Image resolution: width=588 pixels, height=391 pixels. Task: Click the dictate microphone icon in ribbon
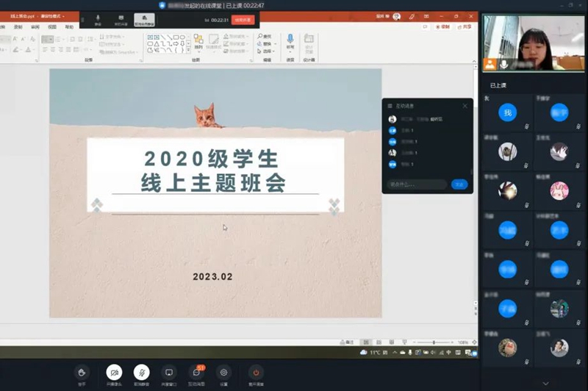point(290,38)
